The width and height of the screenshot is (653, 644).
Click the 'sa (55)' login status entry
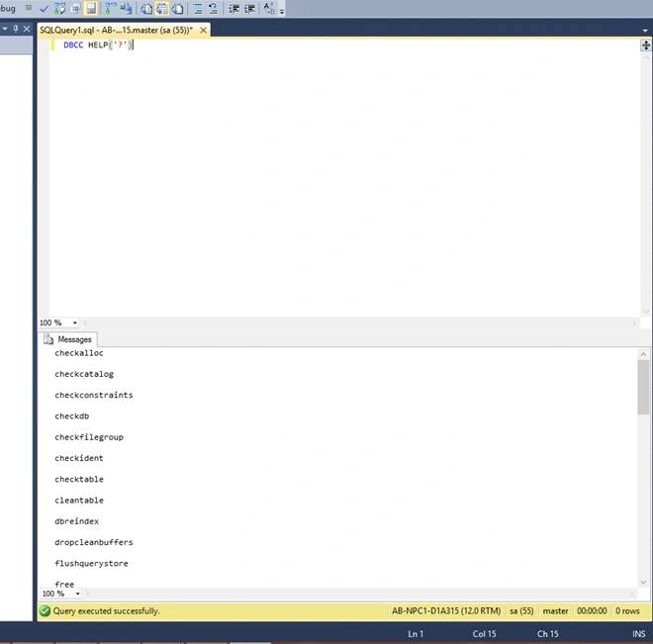pos(521,610)
